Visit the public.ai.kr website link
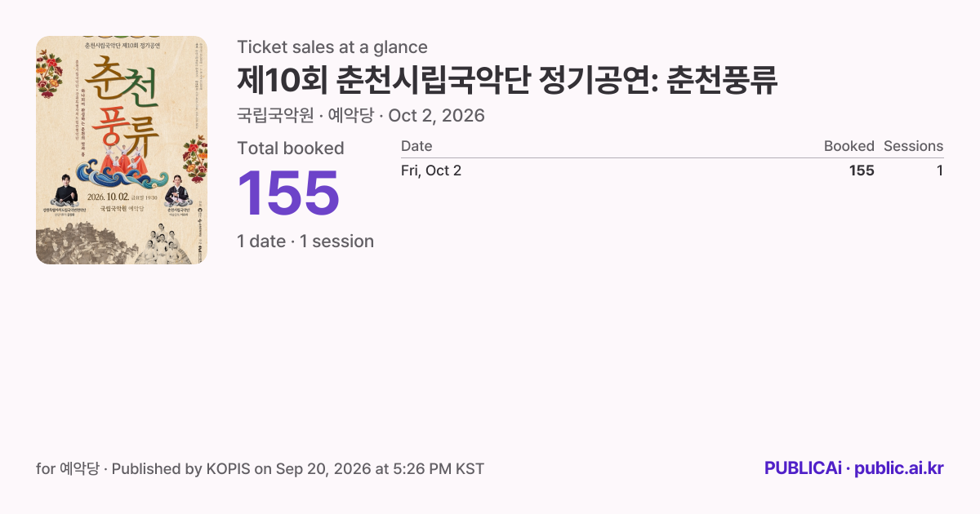The image size is (980, 514). point(899,468)
